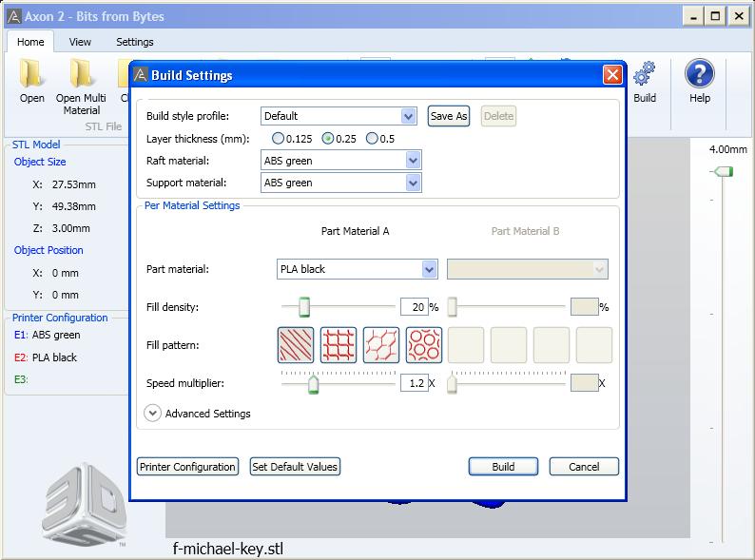This screenshot has width=755, height=560.
Task: Click the Object Size heading
Action: click(x=40, y=162)
